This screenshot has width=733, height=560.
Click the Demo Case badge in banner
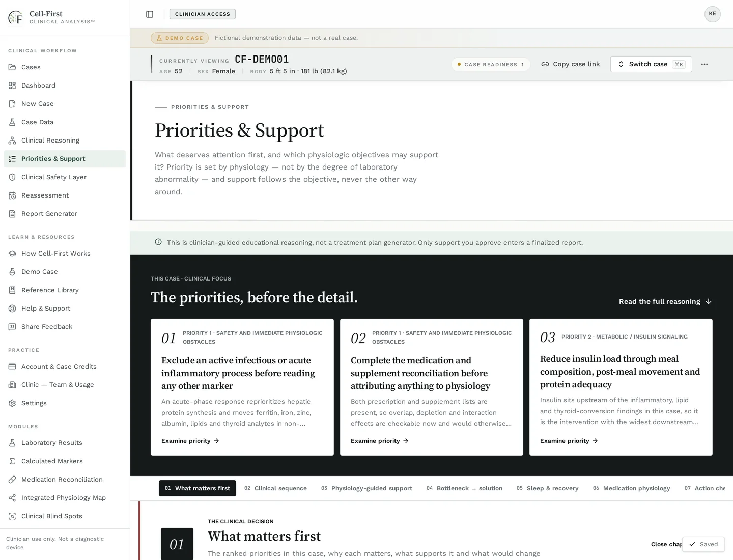point(180,38)
